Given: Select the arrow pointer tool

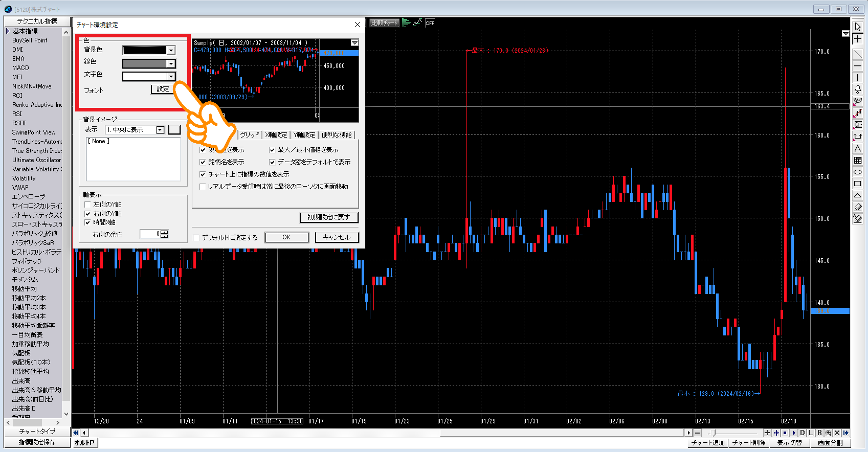Looking at the screenshot, I should point(858,27).
